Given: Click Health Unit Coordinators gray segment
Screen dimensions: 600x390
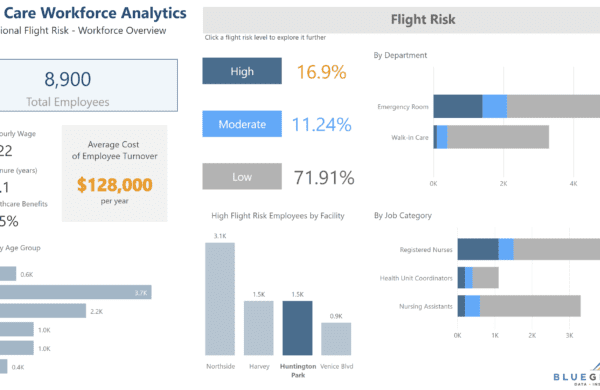Looking at the screenshot, I should coord(485,277).
